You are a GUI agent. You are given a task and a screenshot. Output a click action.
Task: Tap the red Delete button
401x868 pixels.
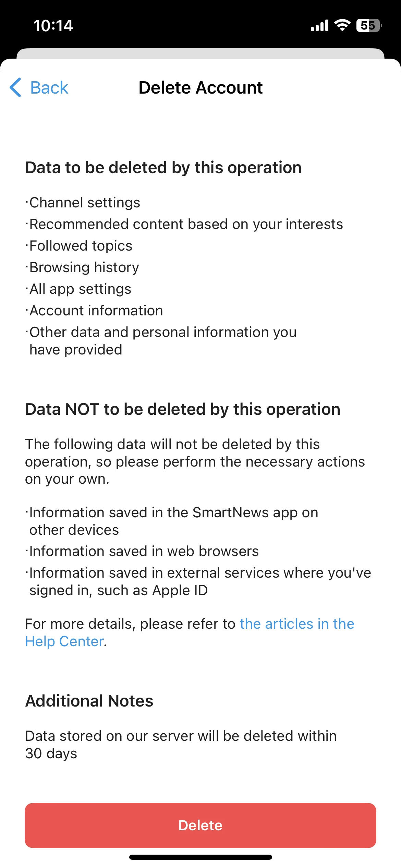tap(200, 825)
